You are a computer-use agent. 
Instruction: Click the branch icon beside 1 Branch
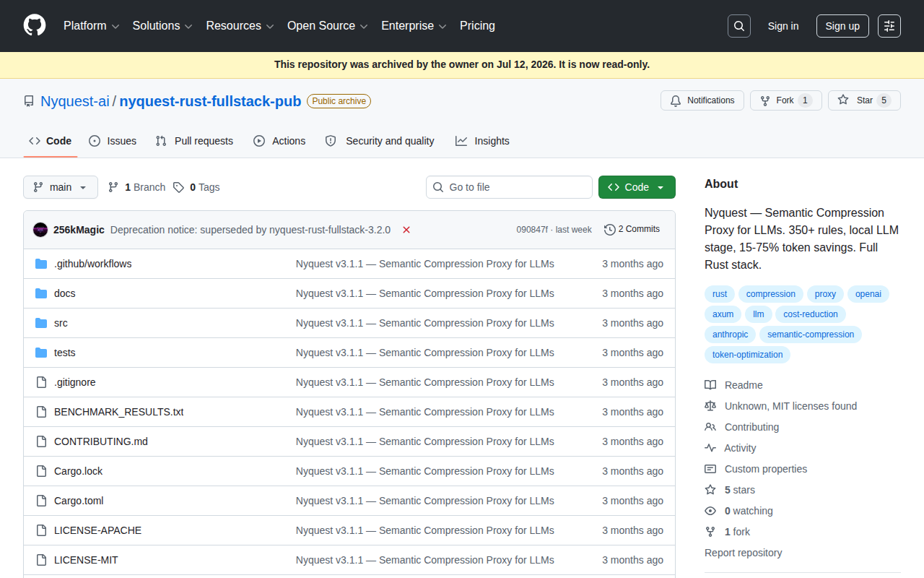113,187
